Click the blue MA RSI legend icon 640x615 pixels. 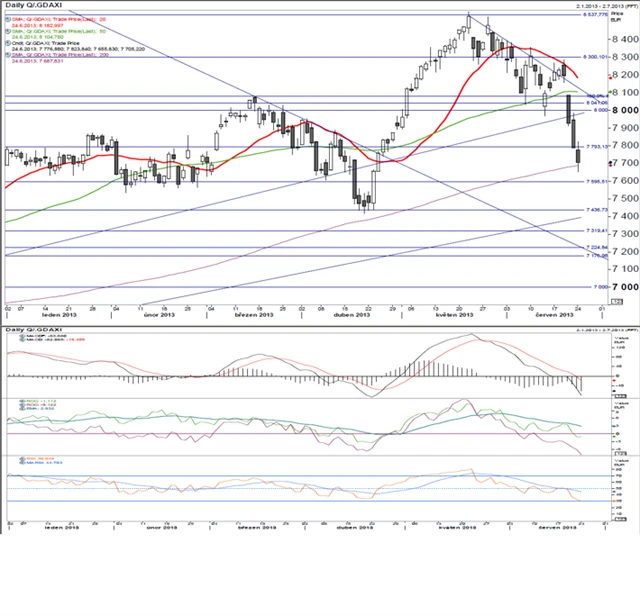pyautogui.click(x=22, y=462)
